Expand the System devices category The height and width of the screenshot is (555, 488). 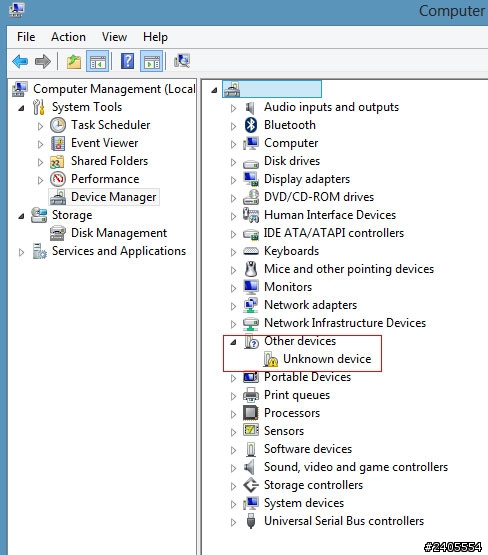(233, 504)
